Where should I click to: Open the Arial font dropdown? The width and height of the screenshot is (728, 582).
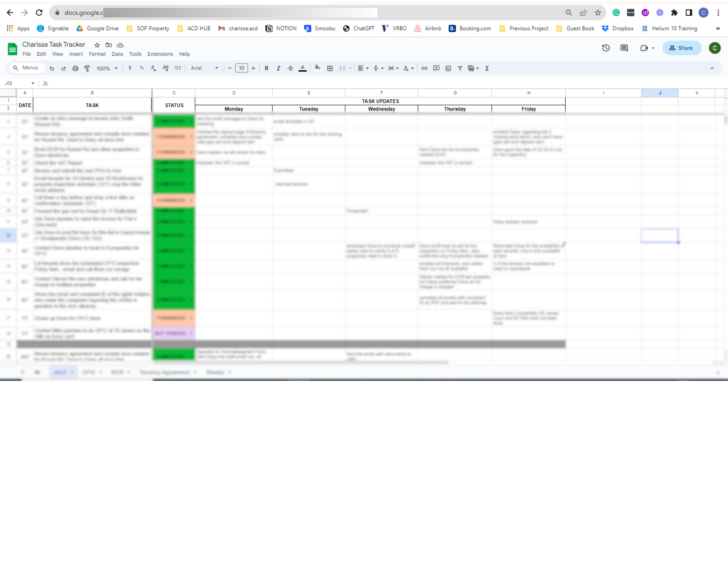[x=204, y=68]
